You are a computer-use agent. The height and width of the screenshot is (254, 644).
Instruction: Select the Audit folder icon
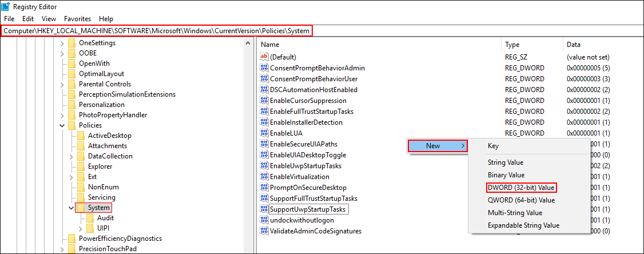click(90, 218)
